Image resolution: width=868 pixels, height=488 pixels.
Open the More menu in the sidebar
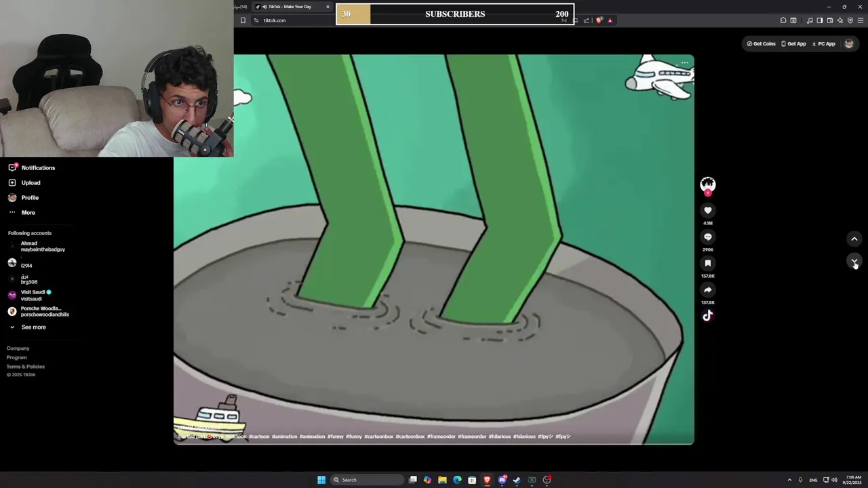tap(22, 213)
